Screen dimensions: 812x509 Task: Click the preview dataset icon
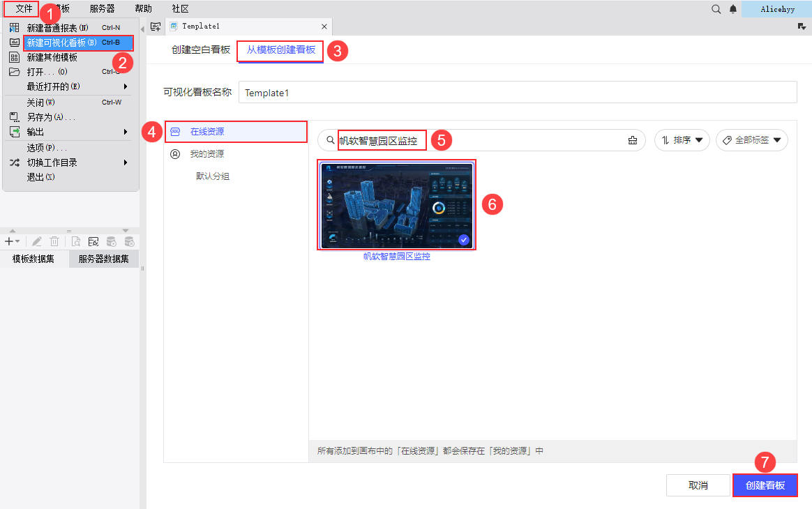click(76, 241)
